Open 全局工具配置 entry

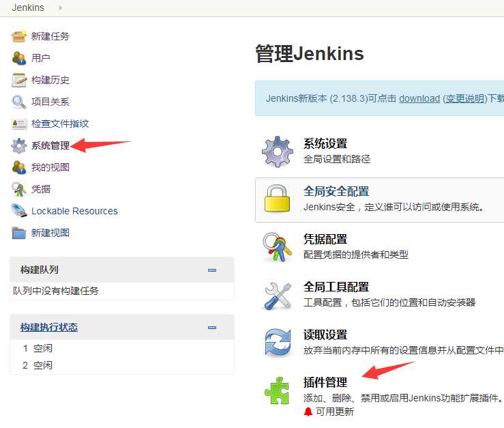[x=336, y=287]
